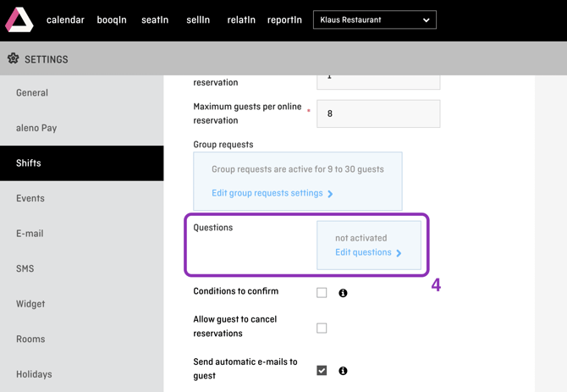This screenshot has height=392, width=567.
Task: Click info icon beside Conditions to confirm
Action: 343,293
